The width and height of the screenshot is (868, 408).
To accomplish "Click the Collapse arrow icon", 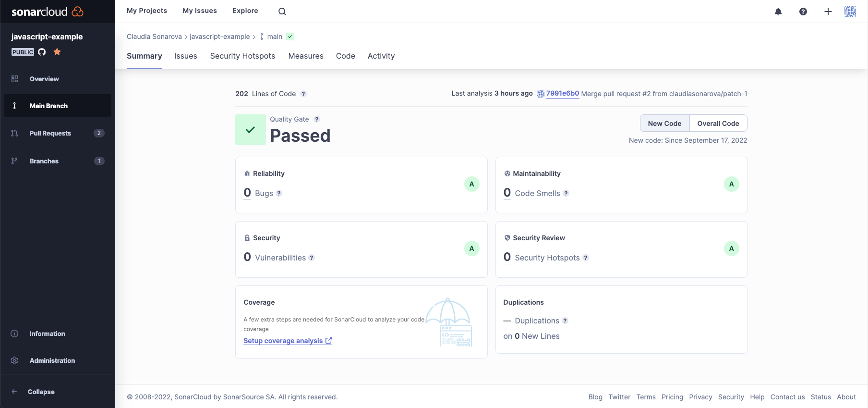I will point(14,392).
